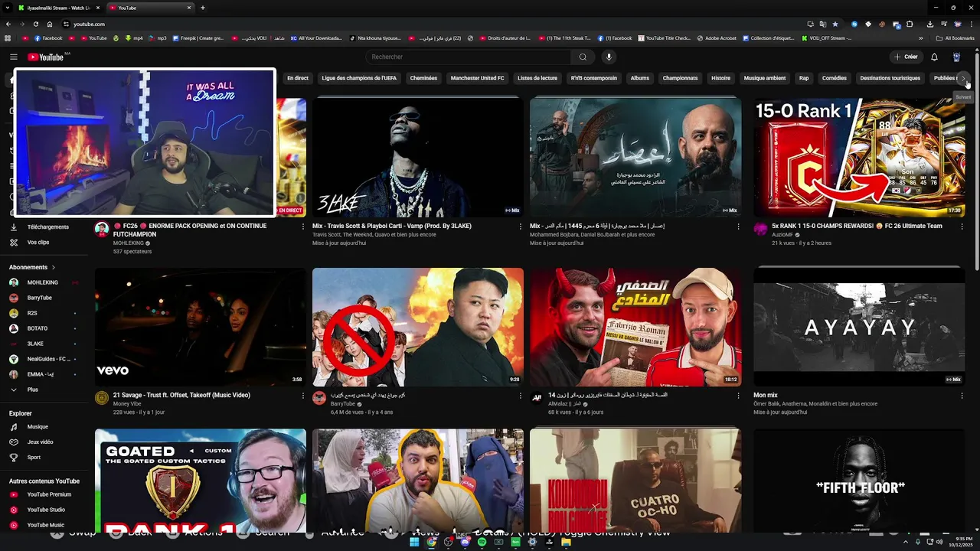Select the Musique ambient chip
The width and height of the screenshot is (980, 551).
(x=765, y=78)
